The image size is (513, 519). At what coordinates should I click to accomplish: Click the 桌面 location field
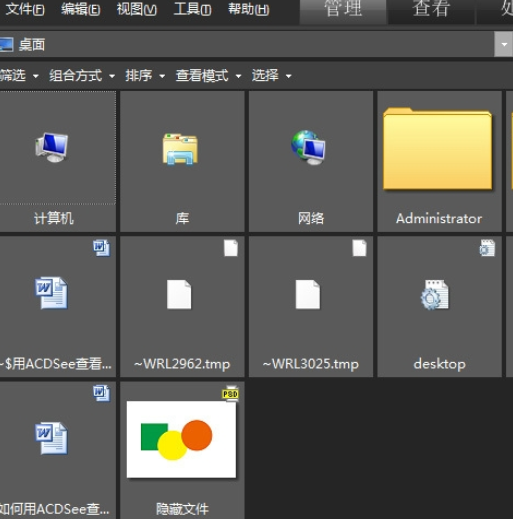point(247,44)
